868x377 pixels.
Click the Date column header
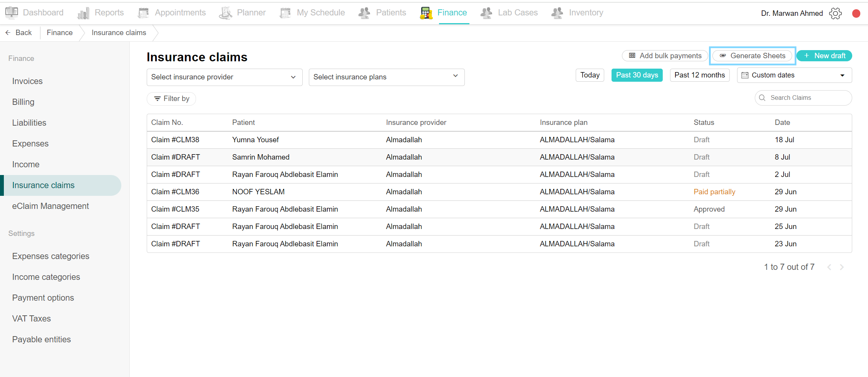click(782, 123)
